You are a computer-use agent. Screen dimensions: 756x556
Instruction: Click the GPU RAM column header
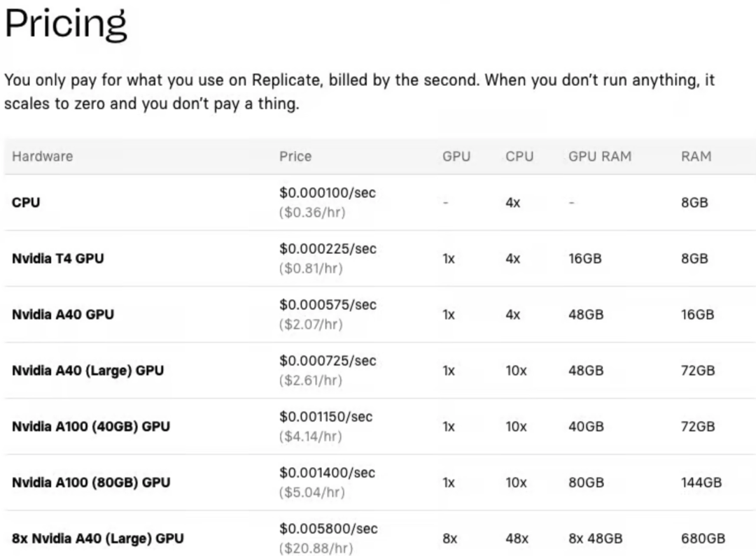pyautogui.click(x=599, y=157)
